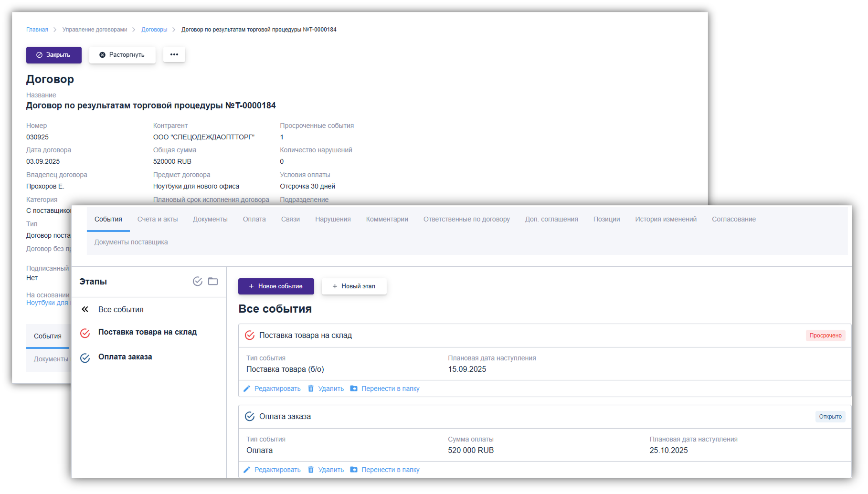Add a new event with Новое событие
The image size is (868, 494).
(276, 286)
